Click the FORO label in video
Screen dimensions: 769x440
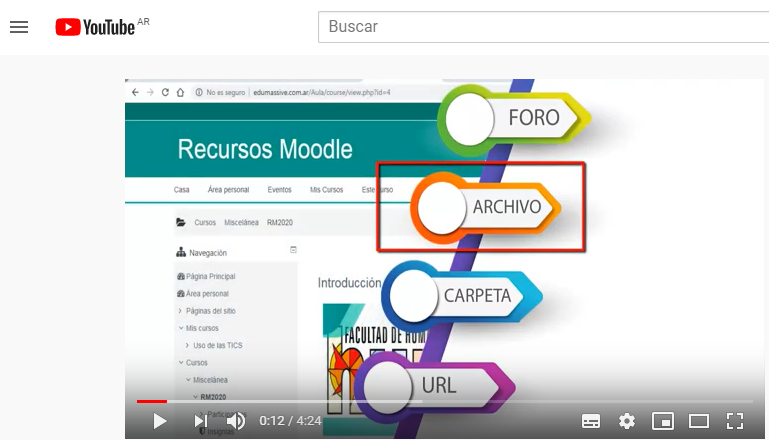[x=534, y=118]
